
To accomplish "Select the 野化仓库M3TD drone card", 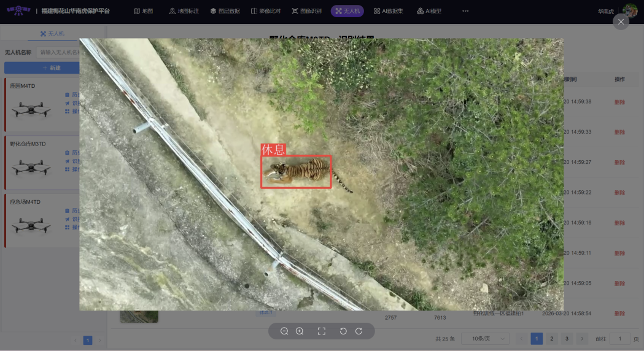I will [x=42, y=163].
